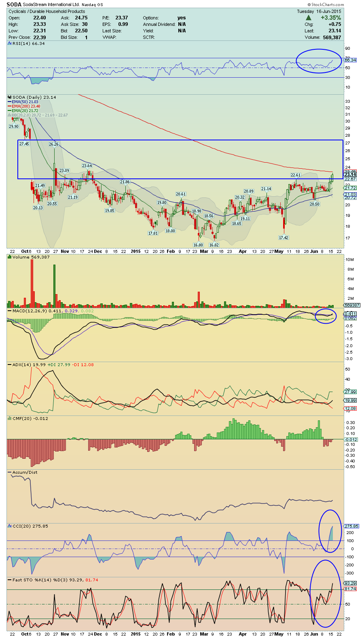
Task: Click Cyclicals / Durable Household Products sector text
Action: 47,11
